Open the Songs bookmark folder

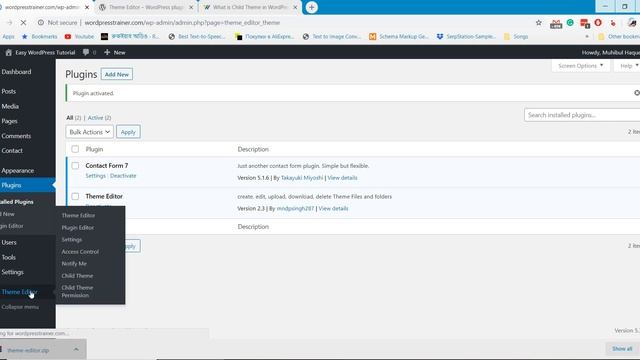click(x=516, y=37)
